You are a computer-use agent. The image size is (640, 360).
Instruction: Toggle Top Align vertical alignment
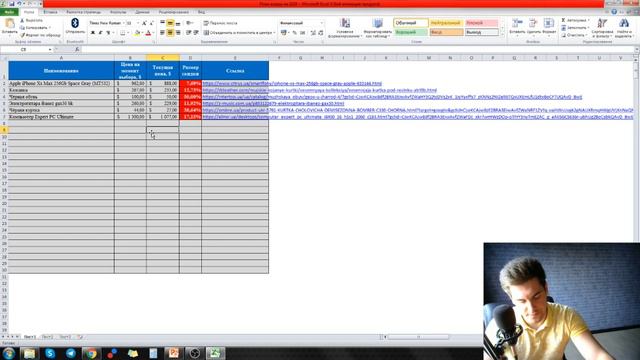tap(162, 23)
